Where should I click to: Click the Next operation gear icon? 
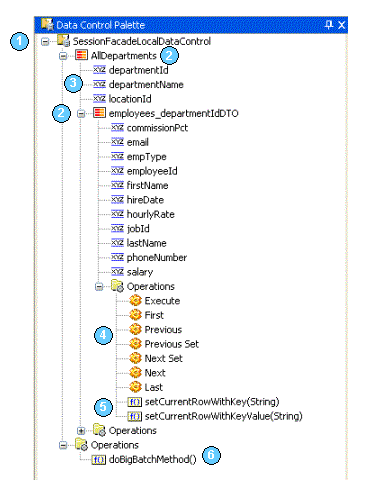coord(135,372)
